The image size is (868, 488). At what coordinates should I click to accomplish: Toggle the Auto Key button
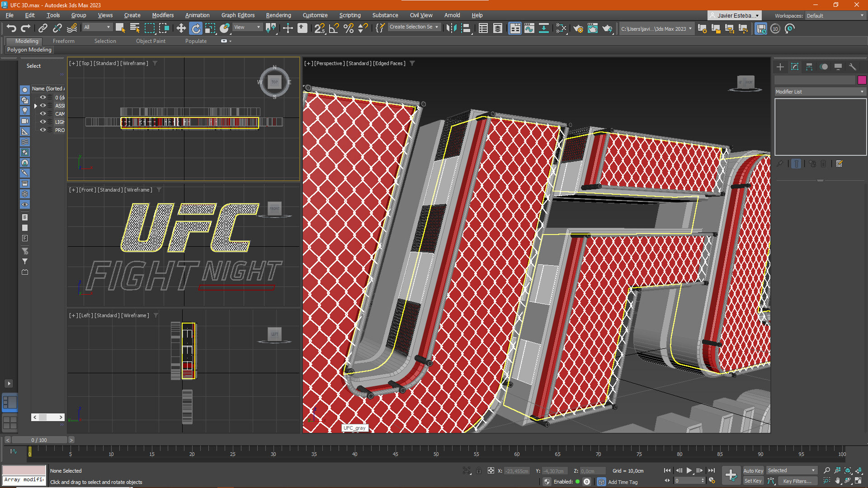(x=753, y=470)
